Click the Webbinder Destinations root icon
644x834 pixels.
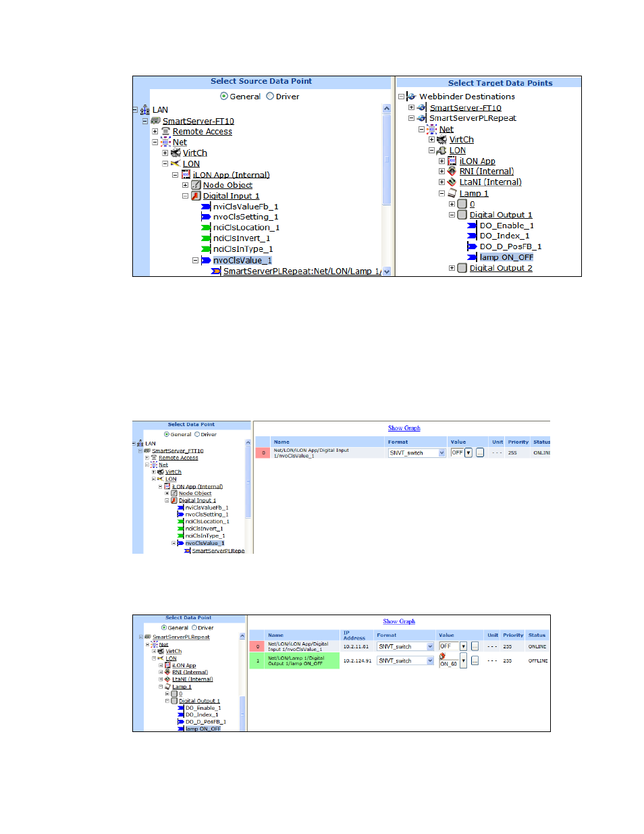[411, 97]
